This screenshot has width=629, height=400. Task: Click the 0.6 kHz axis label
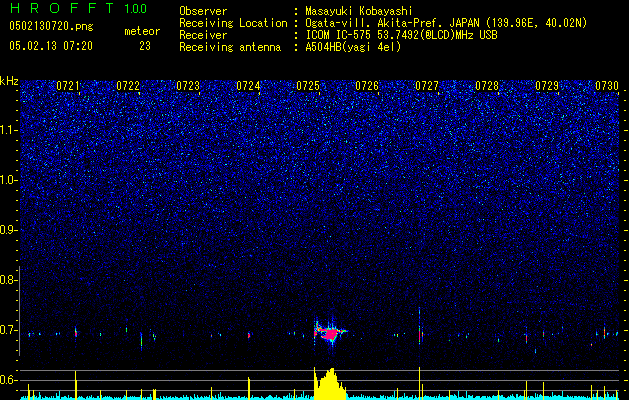[x=8, y=380]
